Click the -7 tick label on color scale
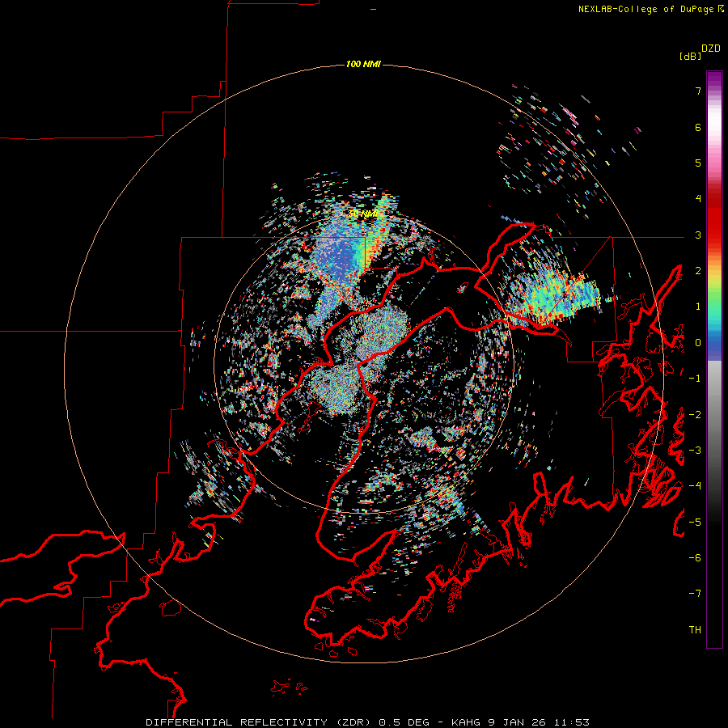This screenshot has width=728, height=728. pyautogui.click(x=695, y=594)
